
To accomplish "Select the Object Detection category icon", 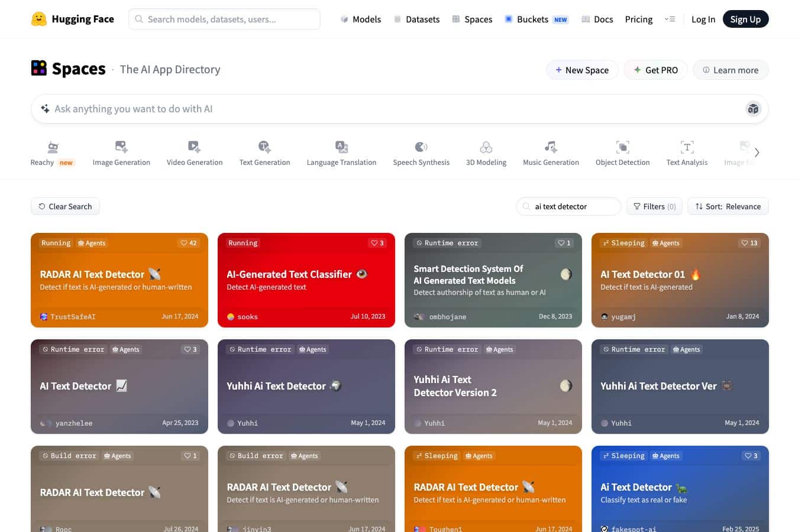I will pos(622,147).
